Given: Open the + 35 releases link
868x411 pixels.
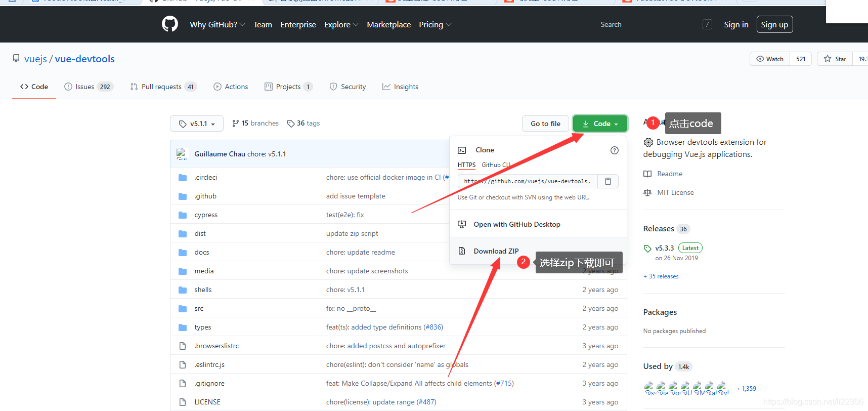Looking at the screenshot, I should [x=661, y=276].
